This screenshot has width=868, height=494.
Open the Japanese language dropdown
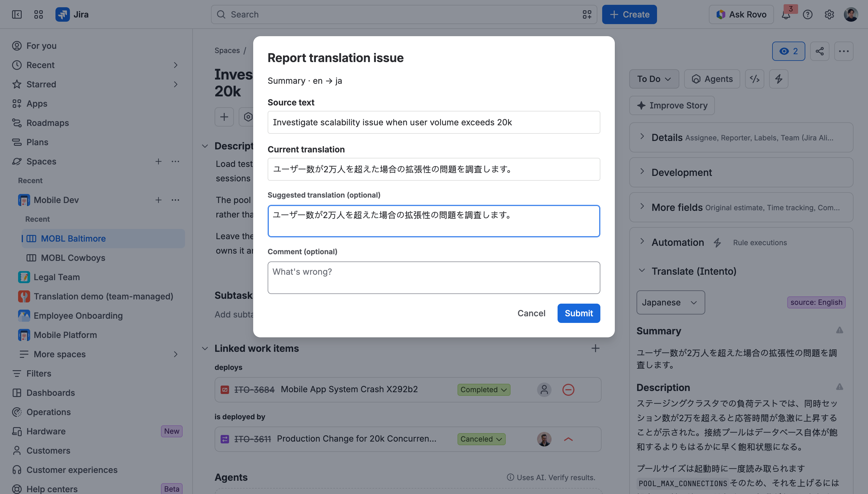(670, 302)
